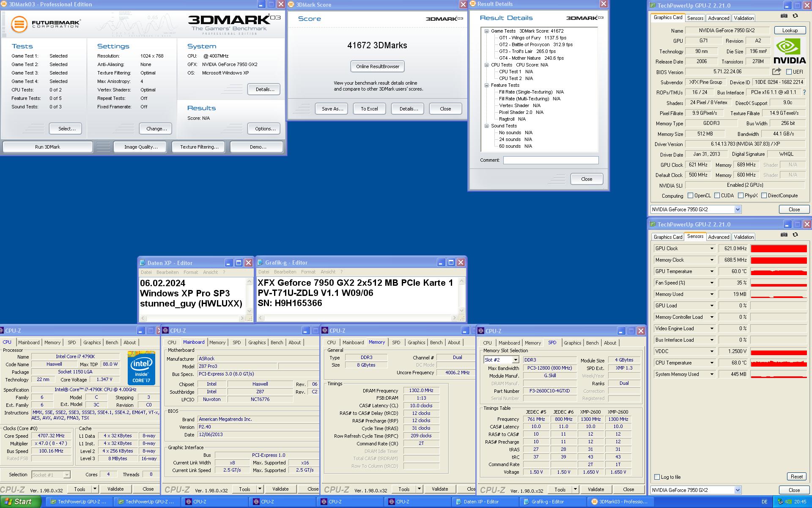The width and height of the screenshot is (812, 508).
Task: Open Fan Speed (%) sensor dropdown
Action: (712, 283)
